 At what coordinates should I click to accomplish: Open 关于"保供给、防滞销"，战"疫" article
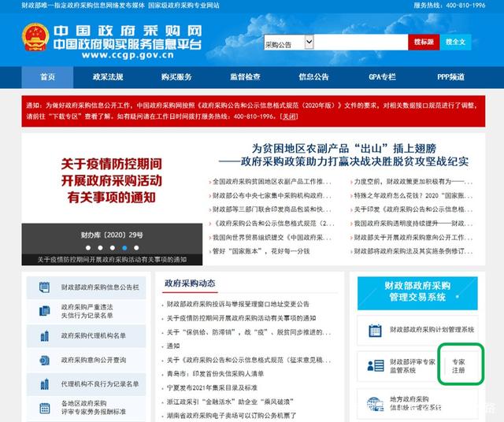click(249, 332)
